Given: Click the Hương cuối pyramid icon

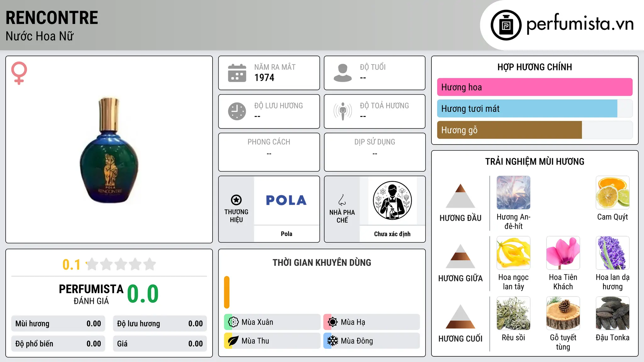Looking at the screenshot, I should pos(460,316).
